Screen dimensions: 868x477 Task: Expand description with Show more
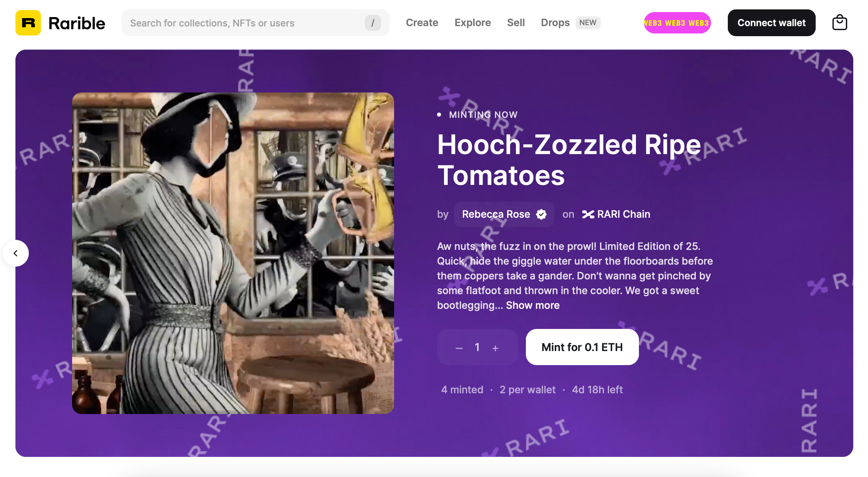(x=532, y=305)
